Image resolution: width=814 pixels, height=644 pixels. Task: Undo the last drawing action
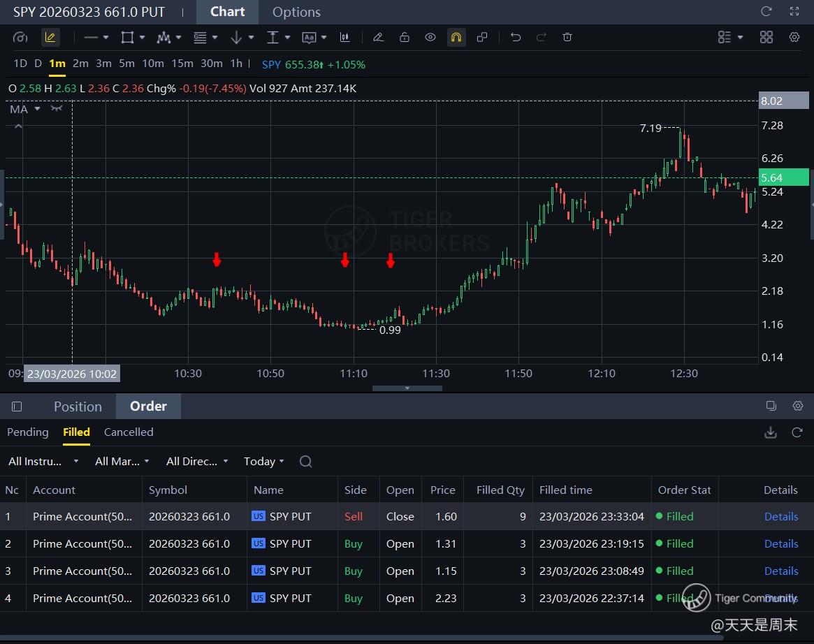(516, 38)
